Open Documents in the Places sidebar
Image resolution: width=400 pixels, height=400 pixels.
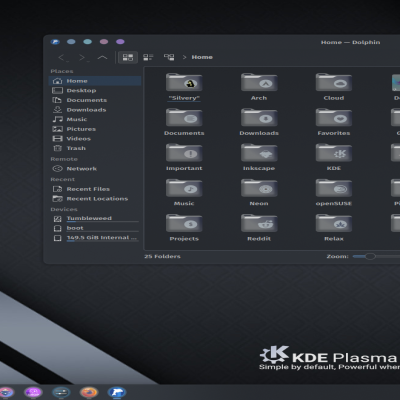point(95,100)
